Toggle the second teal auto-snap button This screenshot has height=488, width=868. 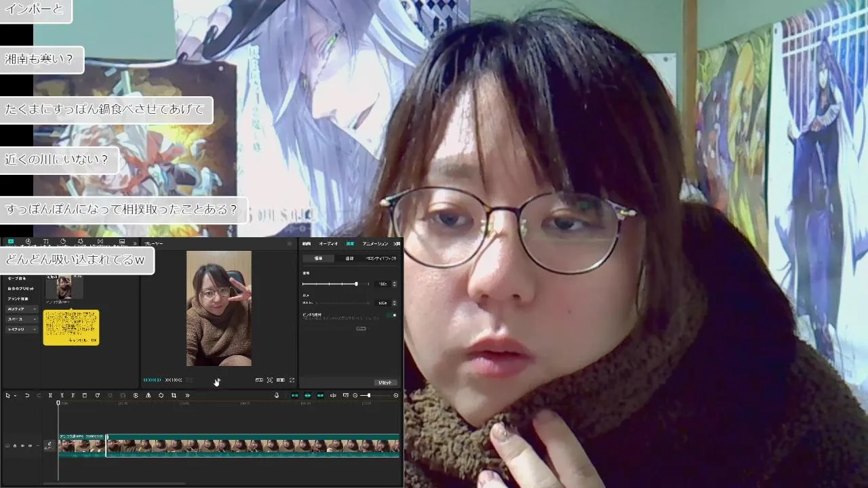(307, 395)
